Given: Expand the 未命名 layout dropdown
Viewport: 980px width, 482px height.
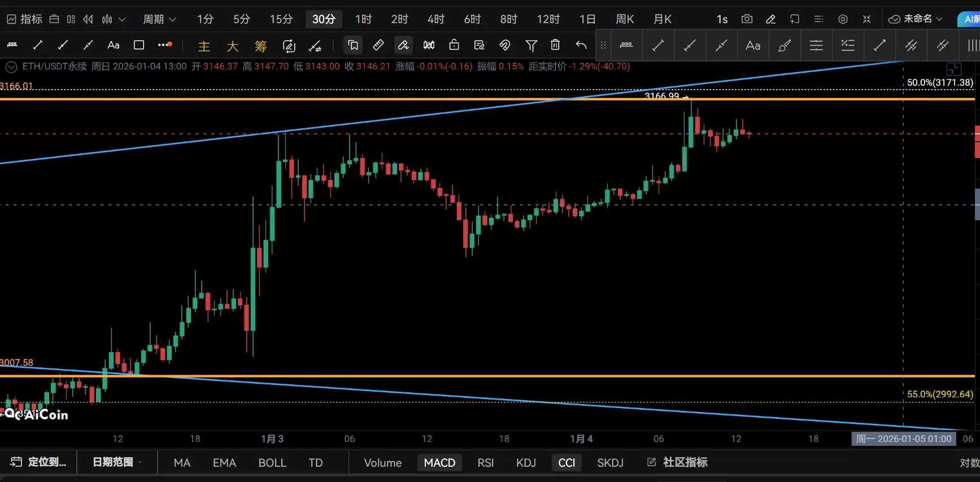Looking at the screenshot, I should pos(916,19).
